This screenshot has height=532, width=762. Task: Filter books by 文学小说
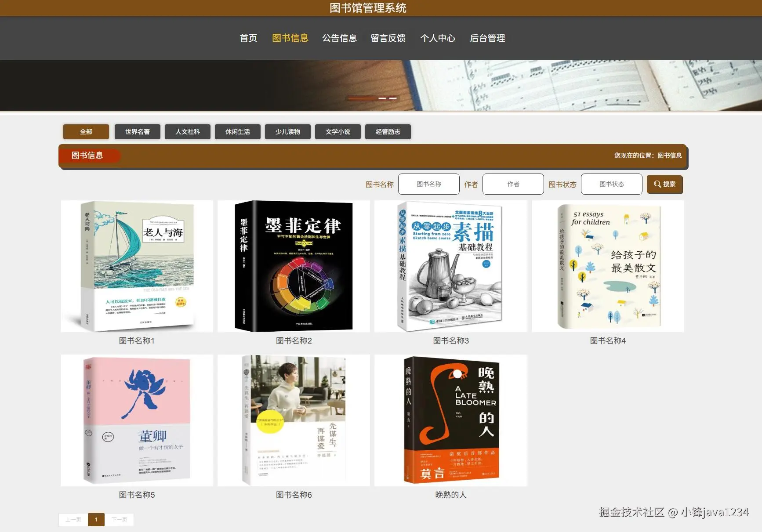pos(338,132)
